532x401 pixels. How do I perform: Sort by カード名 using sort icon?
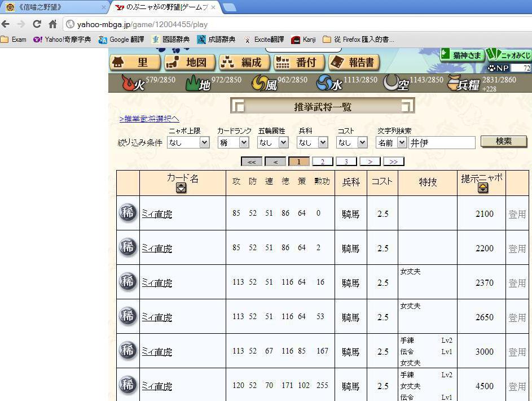pos(181,188)
